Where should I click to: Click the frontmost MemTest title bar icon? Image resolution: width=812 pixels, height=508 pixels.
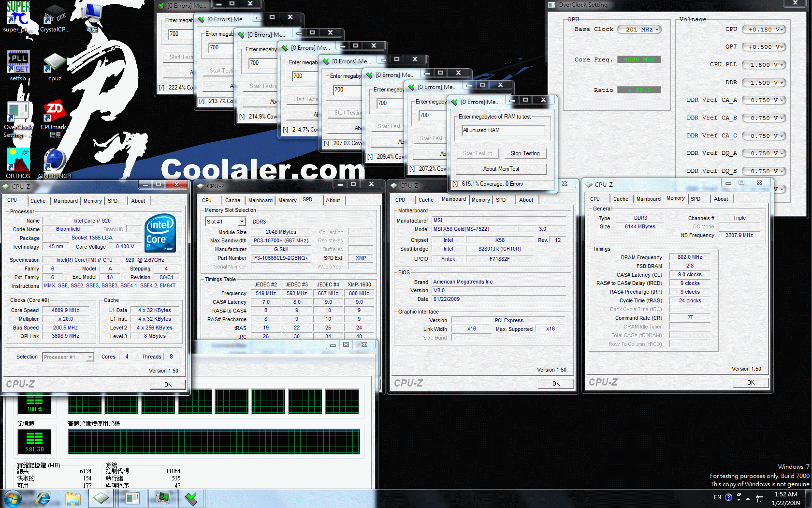tap(454, 102)
